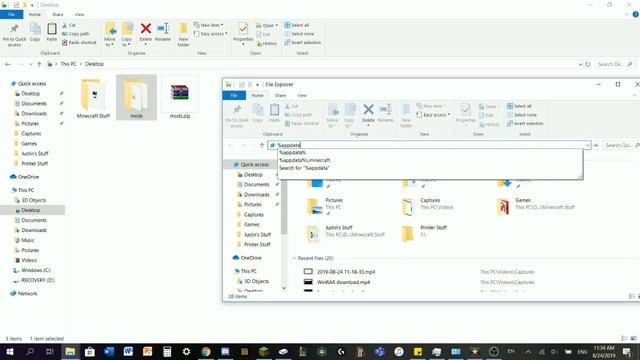Viewport: 640px width, 360px height.
Task: Click History in the Desktop window ribbon
Action: 267,43
